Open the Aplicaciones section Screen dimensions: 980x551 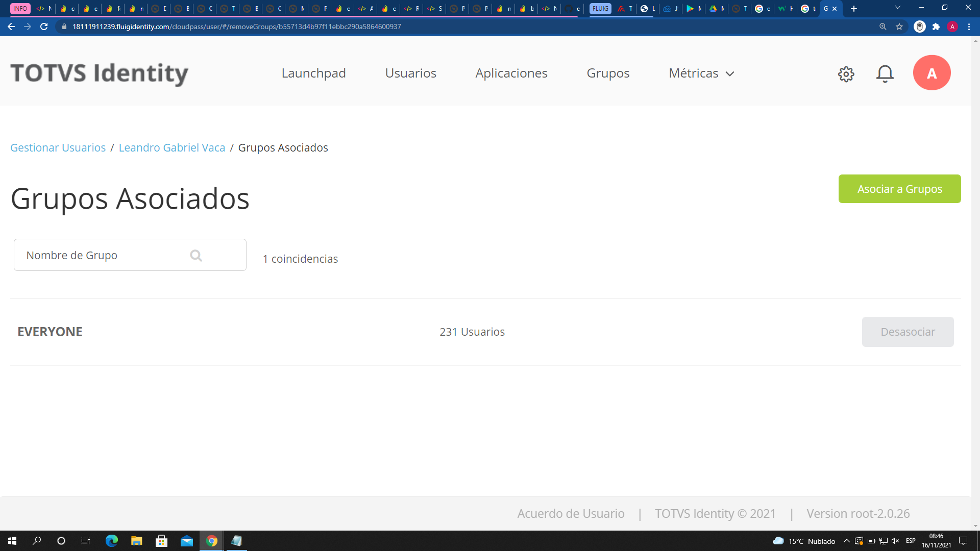click(511, 73)
